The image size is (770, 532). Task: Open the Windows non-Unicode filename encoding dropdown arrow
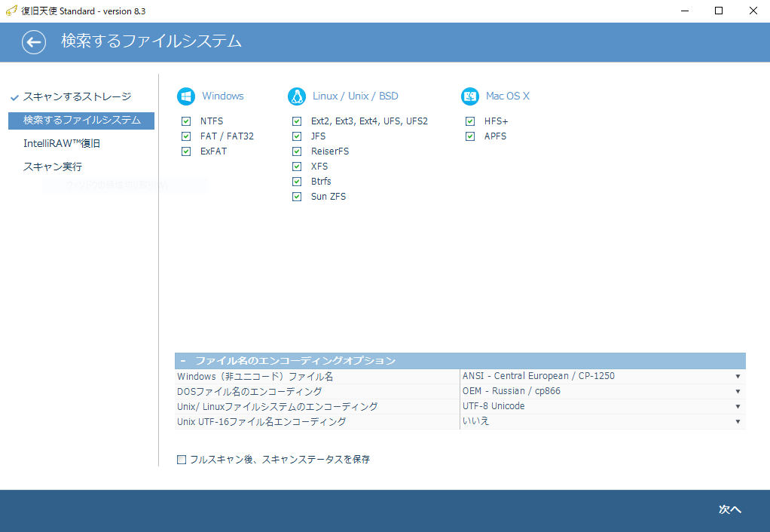(x=738, y=376)
